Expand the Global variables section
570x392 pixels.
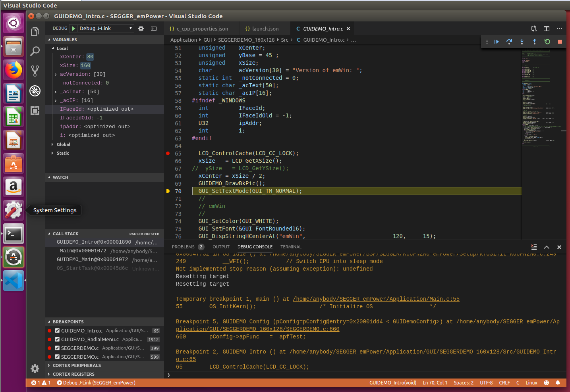click(63, 144)
